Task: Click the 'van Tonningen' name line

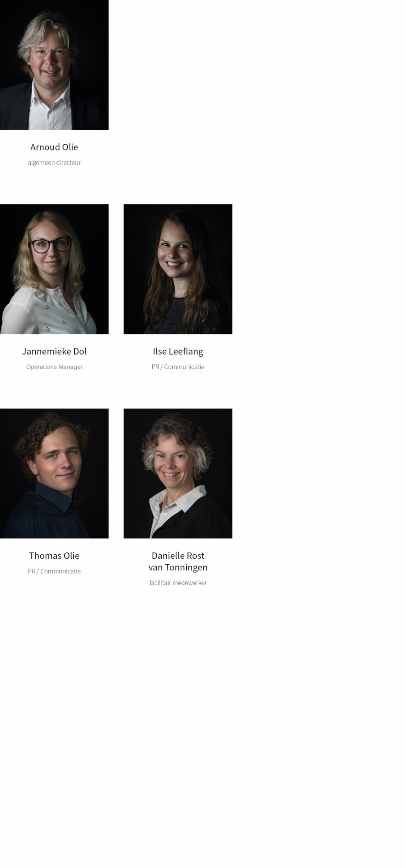Action: [x=178, y=567]
